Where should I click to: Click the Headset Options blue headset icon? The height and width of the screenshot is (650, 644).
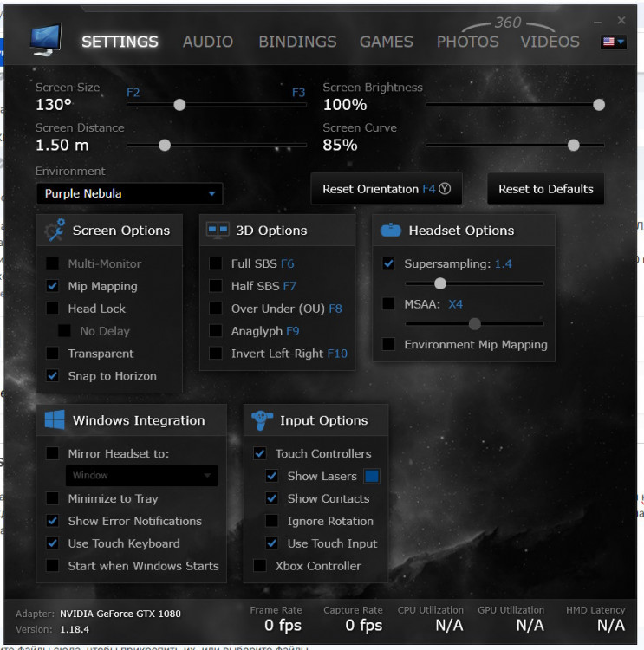click(391, 230)
